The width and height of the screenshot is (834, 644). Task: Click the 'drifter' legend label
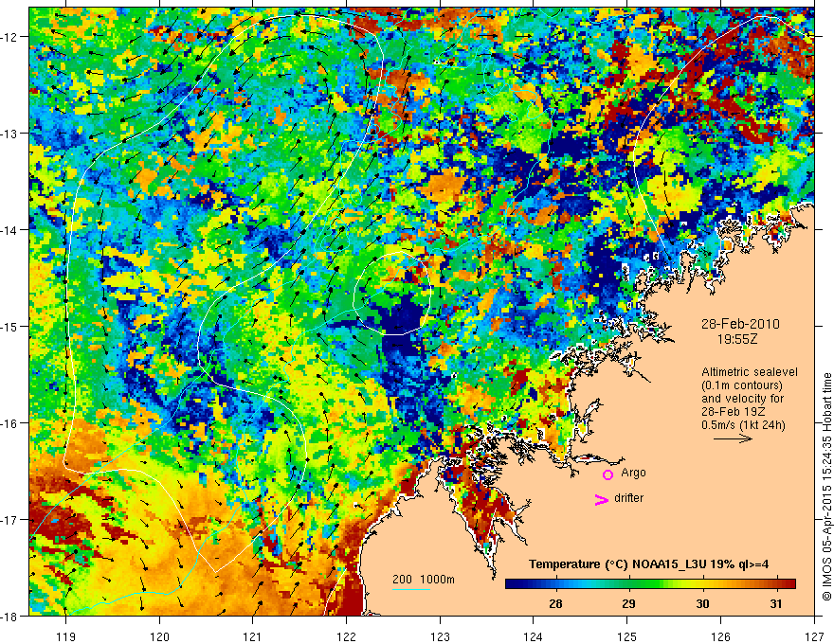[628, 498]
